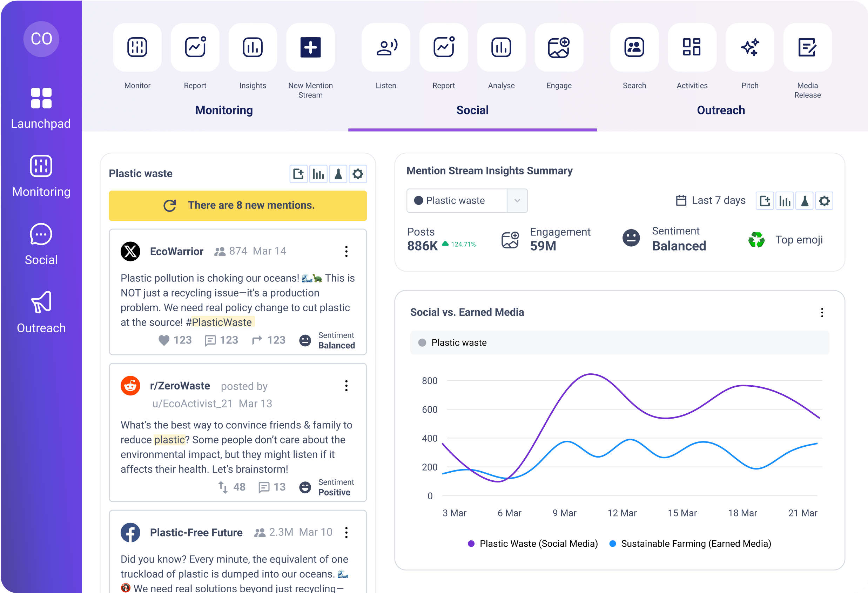Open the Plastic waste topic dropdown
Image resolution: width=868 pixels, height=593 pixels.
(517, 201)
